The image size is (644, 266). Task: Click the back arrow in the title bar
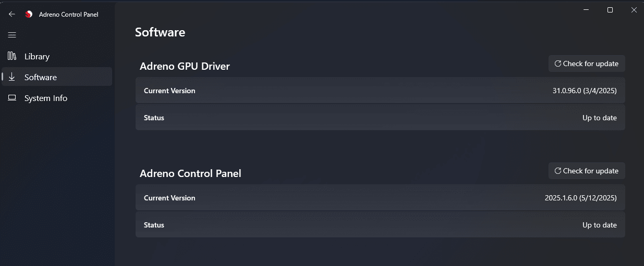click(12, 14)
